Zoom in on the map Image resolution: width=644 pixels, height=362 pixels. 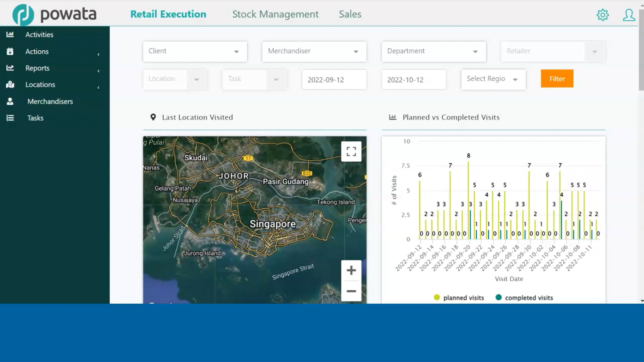(x=351, y=270)
